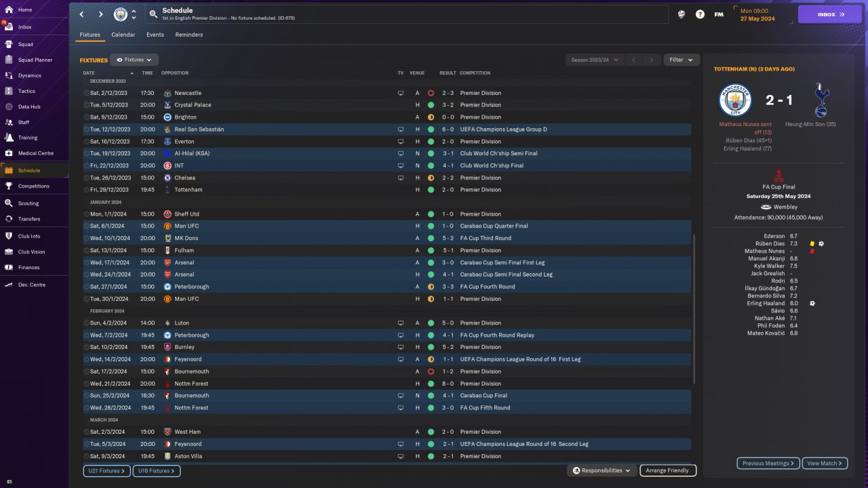This screenshot has width=868, height=488.
Task: Select the Brighton fixture row circle
Action: 87,117
